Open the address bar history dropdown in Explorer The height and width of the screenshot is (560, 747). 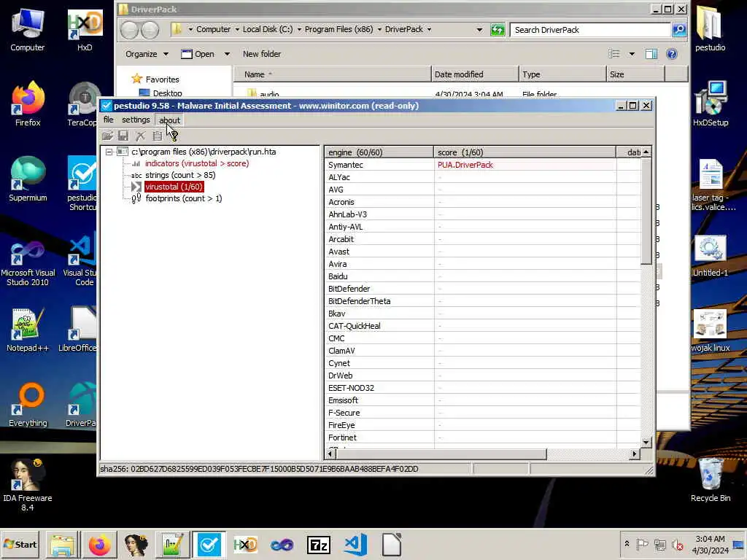click(x=479, y=29)
